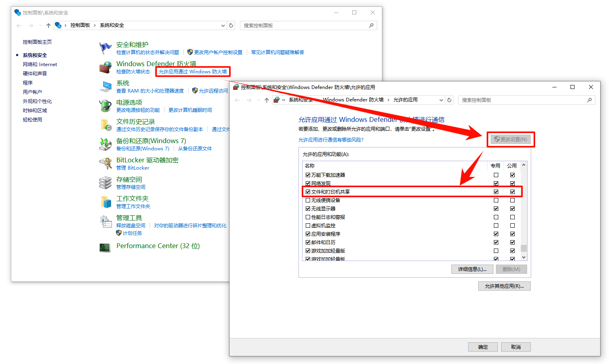
Task: Click the 详细信息(L)... button
Action: click(472, 269)
